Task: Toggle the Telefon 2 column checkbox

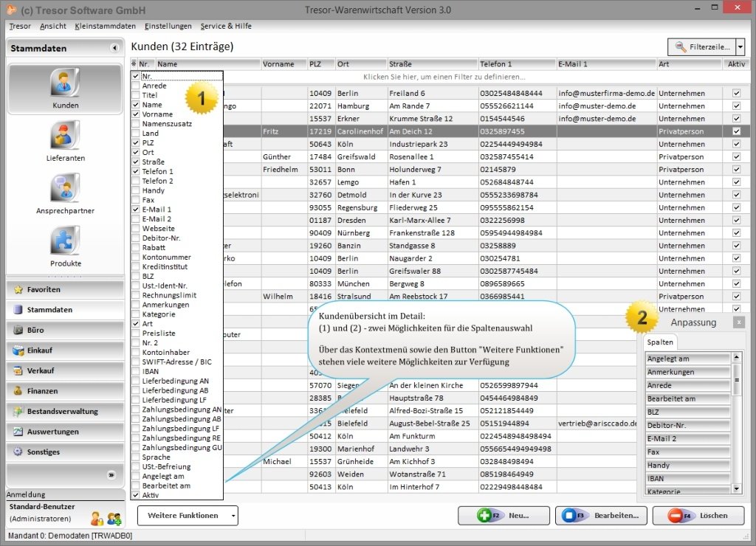Action: pyautogui.click(x=135, y=181)
